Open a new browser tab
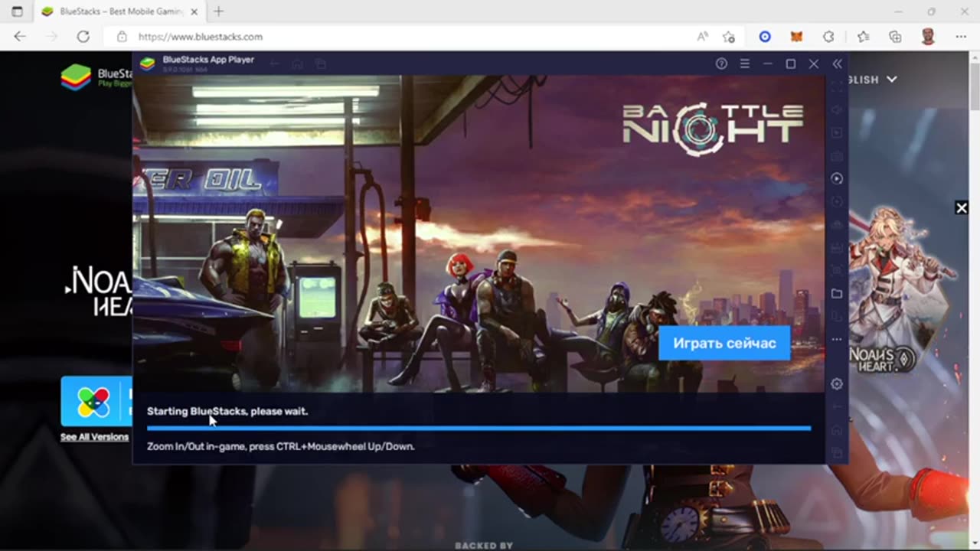Viewport: 980px width, 551px height. point(219,11)
